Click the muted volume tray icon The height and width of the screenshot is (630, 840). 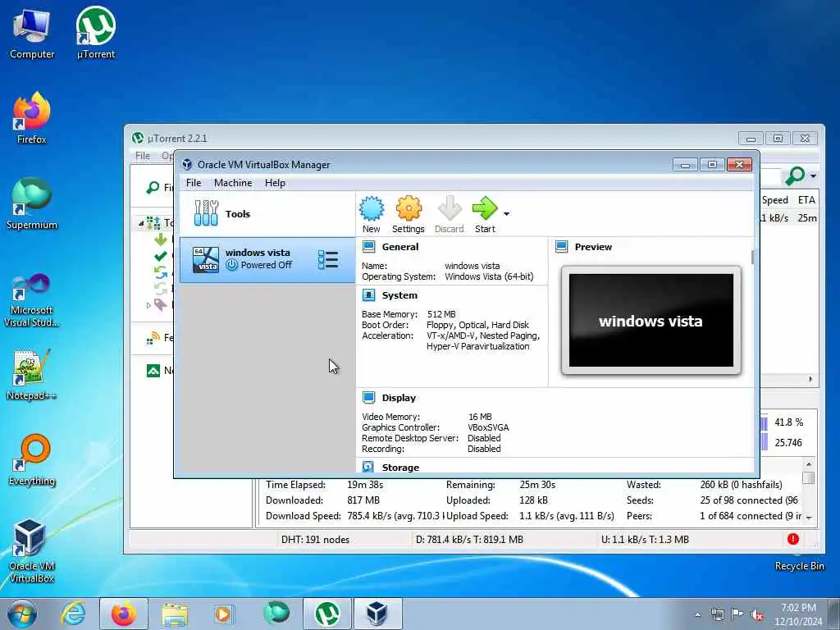(757, 614)
